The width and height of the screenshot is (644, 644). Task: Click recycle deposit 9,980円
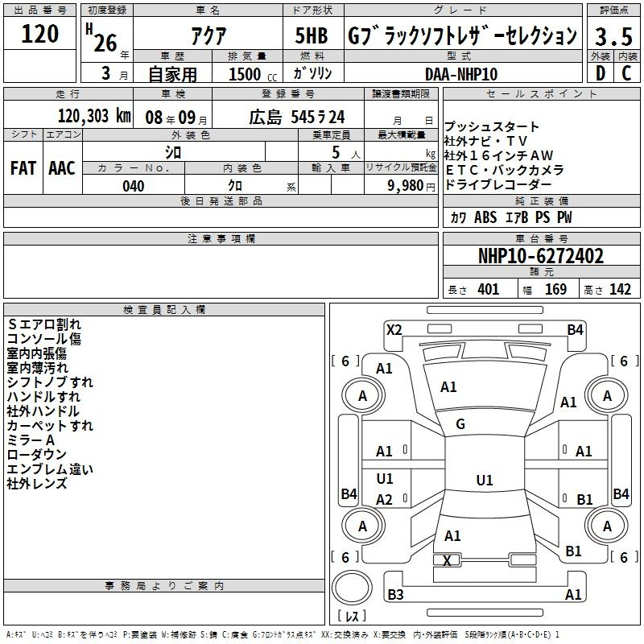(x=411, y=186)
